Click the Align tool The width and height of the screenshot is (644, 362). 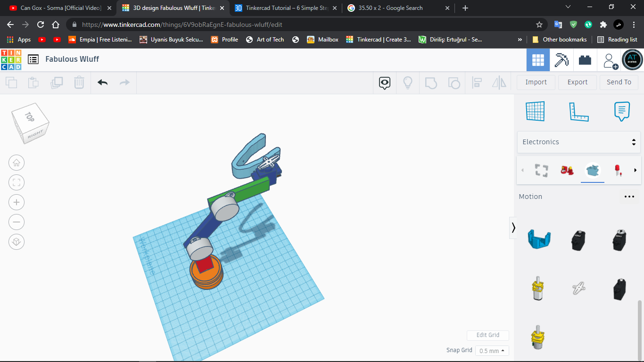point(477,82)
